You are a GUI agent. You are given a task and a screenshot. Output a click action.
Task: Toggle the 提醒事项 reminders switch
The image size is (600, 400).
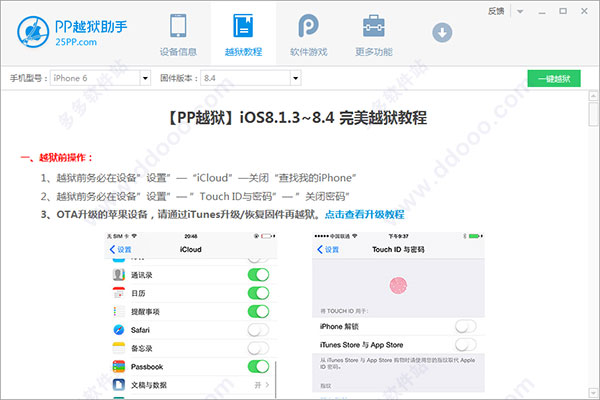258,311
